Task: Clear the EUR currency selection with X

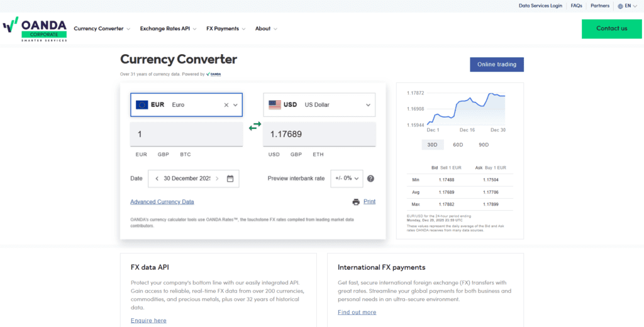Action: (226, 105)
